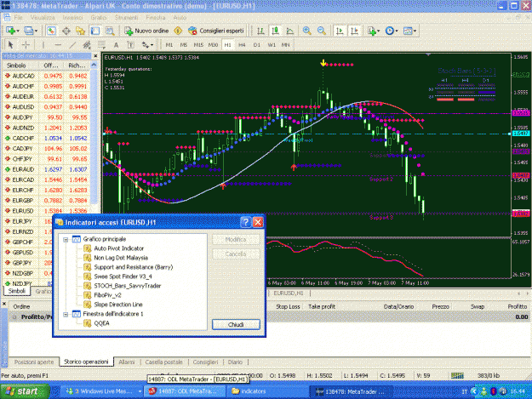Screen dimensions: 532x399
Task: Select the horizontal line drawing tool
Action: click(x=58, y=45)
